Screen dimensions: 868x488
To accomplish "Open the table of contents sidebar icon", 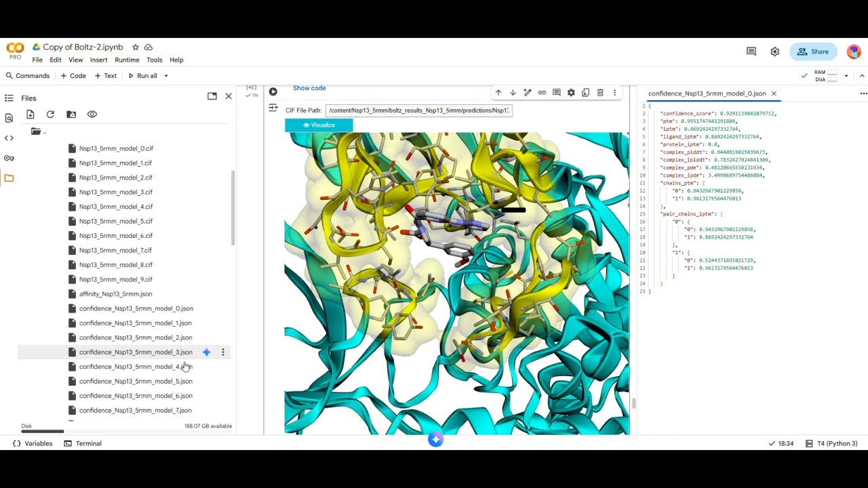I will tap(9, 98).
